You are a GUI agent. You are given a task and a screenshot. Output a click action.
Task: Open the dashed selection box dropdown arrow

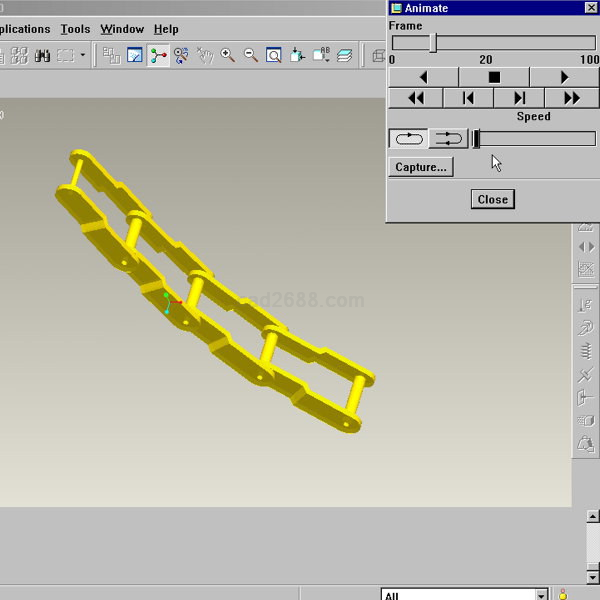click(x=83, y=56)
